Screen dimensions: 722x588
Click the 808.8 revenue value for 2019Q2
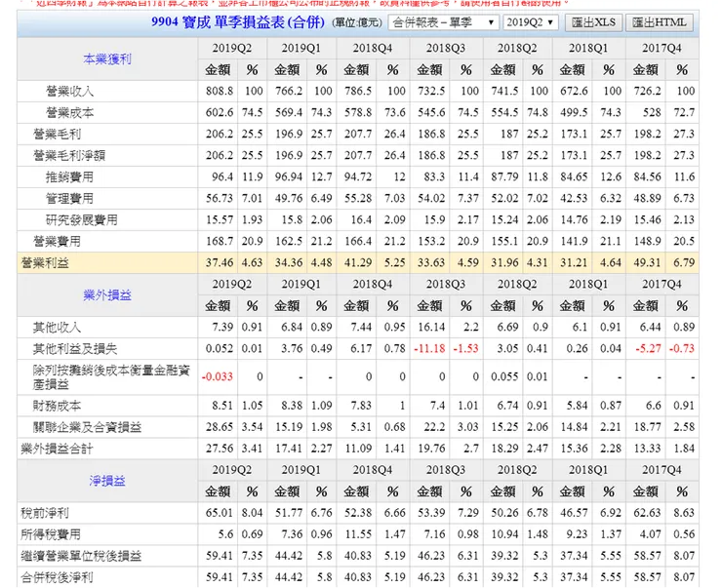point(220,91)
